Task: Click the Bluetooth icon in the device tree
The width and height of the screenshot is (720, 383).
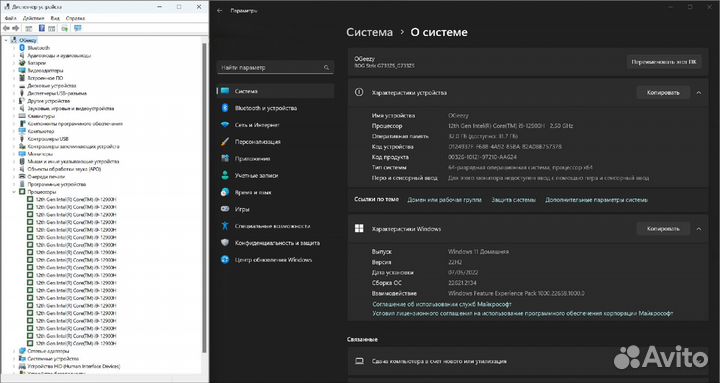Action: pyautogui.click(x=22, y=48)
